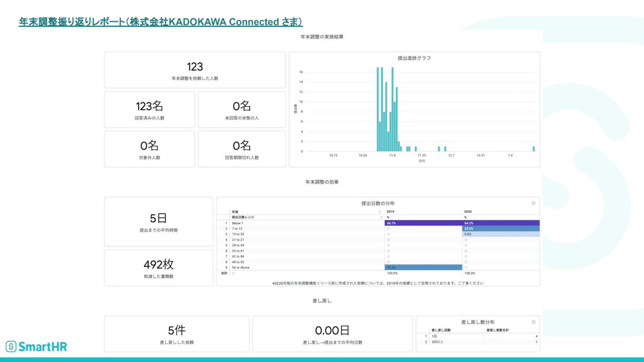This screenshot has width=644, height=362.
Task: Click the 提出進捗グラフ chart title
Action: tap(415, 58)
